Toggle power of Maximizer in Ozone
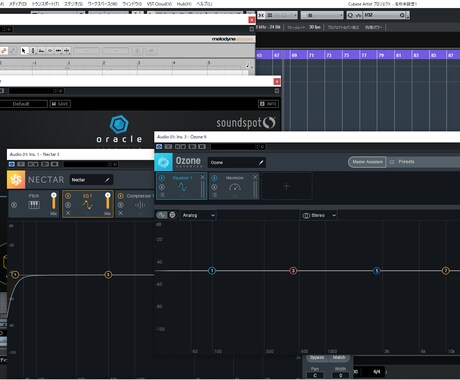 tap(215, 178)
